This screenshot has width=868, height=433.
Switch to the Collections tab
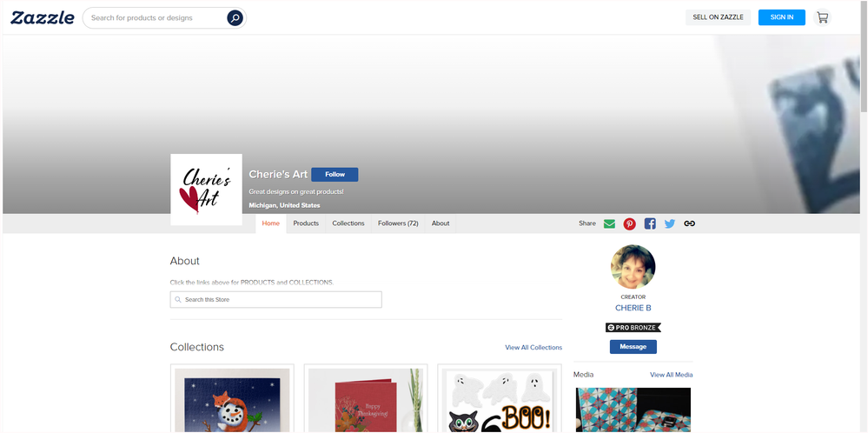tap(348, 223)
